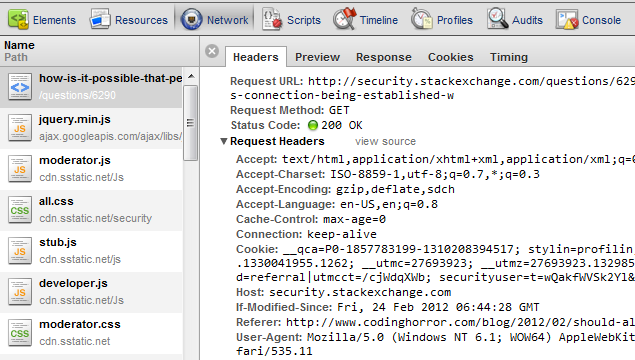Select the all.css request

point(91,210)
